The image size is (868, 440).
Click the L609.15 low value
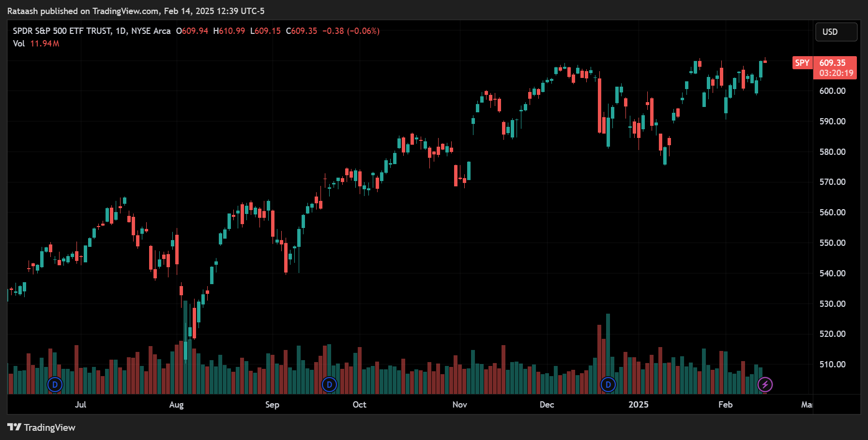click(x=265, y=31)
